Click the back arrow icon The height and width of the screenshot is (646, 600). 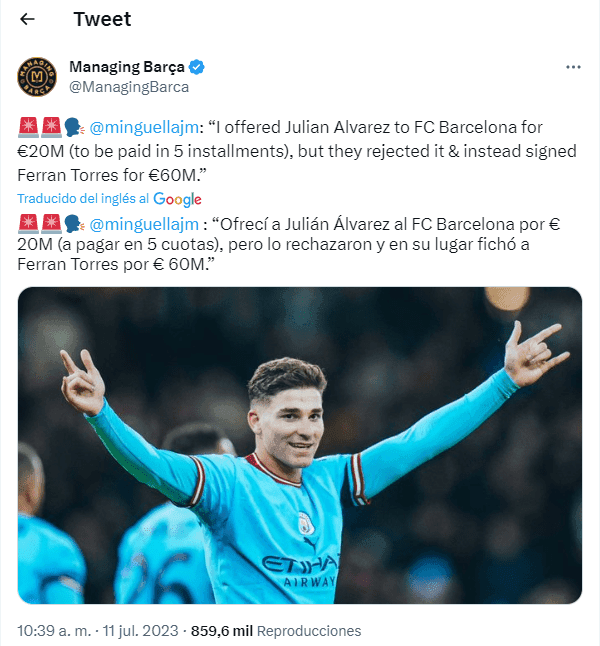point(27,19)
